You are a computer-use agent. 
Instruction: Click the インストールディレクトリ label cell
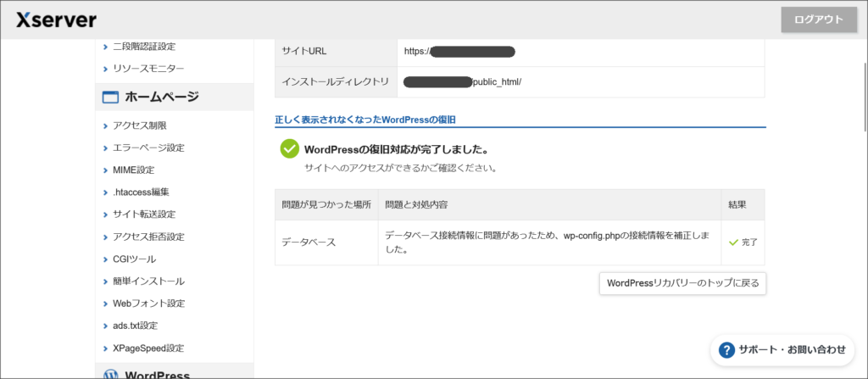click(336, 82)
